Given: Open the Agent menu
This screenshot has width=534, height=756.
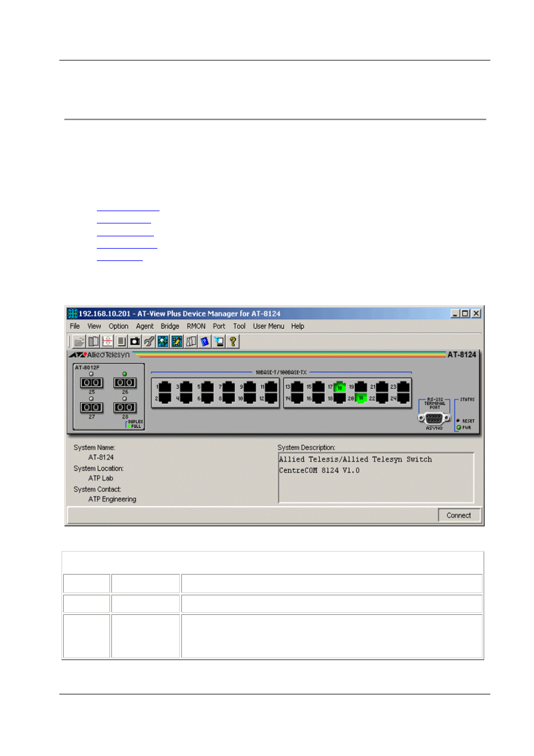Looking at the screenshot, I should pyautogui.click(x=145, y=326).
